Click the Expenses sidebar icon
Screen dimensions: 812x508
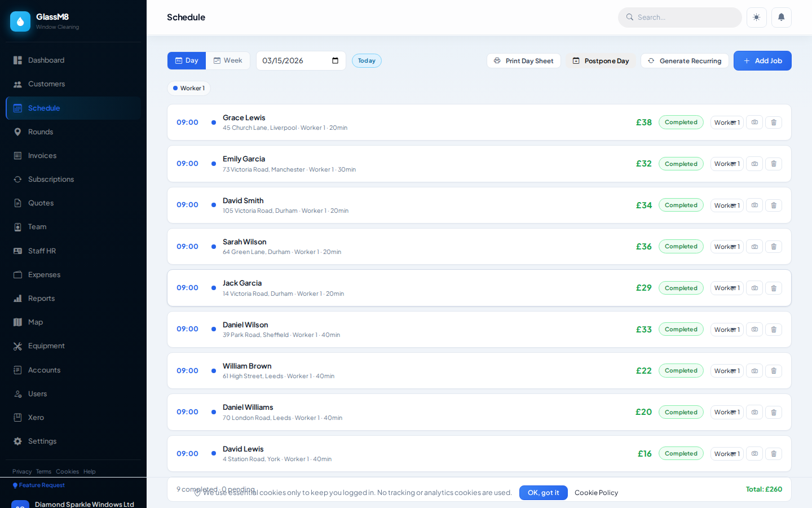(17, 275)
